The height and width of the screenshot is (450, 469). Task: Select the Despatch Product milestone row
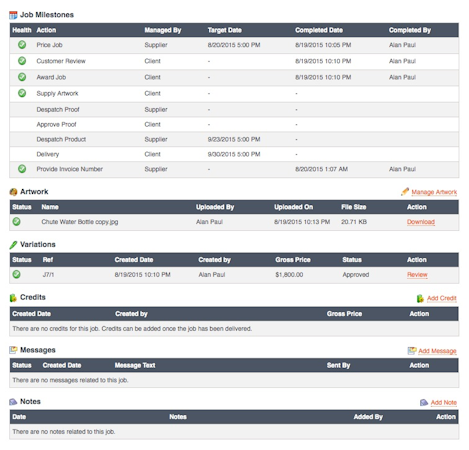coord(234,139)
